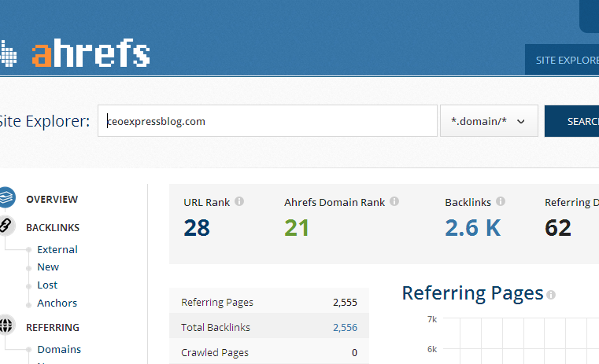
Task: Show info tooltip for Backlinks metric
Action: (501, 201)
